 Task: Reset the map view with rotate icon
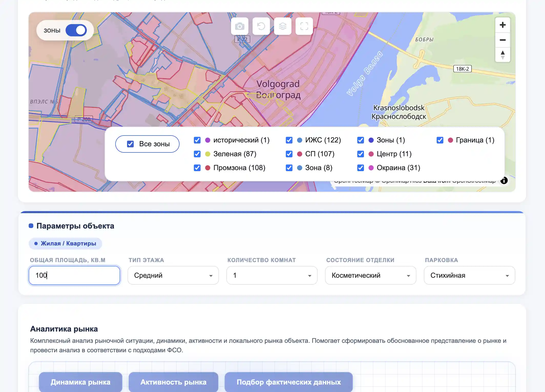coord(261,26)
